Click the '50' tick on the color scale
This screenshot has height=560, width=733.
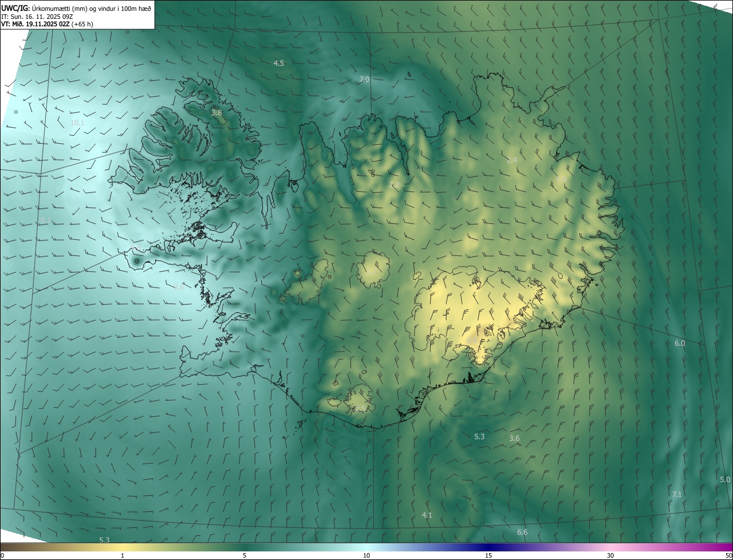728,556
